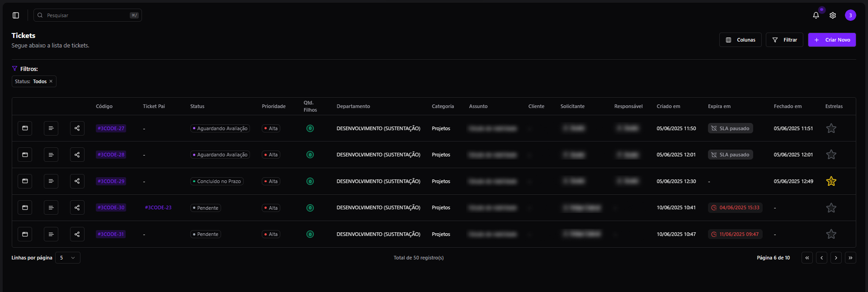868x292 pixels.
Task: Expand the Linhas por página dropdown
Action: [x=68, y=258]
